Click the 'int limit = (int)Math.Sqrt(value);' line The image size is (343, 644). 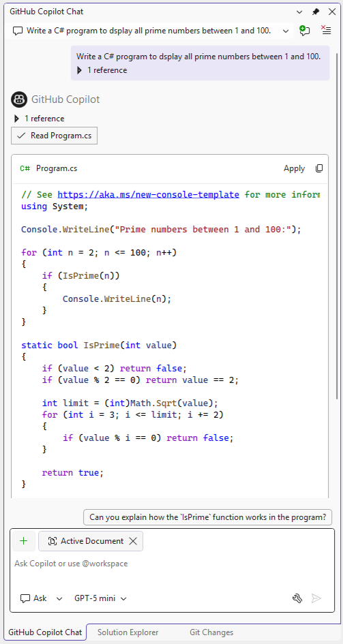[130, 403]
